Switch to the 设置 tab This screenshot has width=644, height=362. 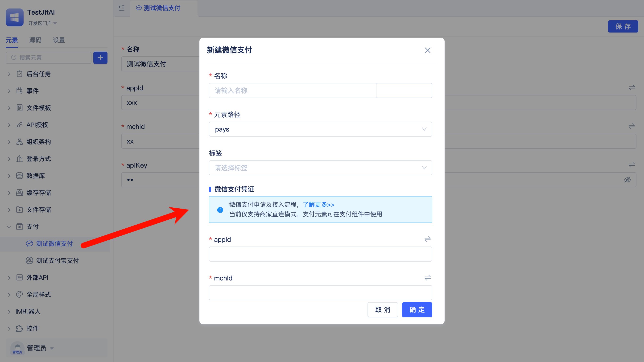pos(59,40)
